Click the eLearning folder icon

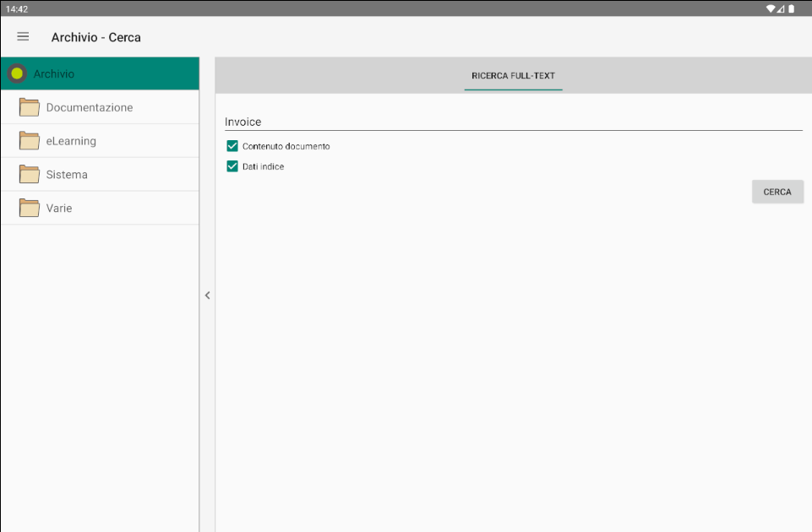[x=30, y=141]
